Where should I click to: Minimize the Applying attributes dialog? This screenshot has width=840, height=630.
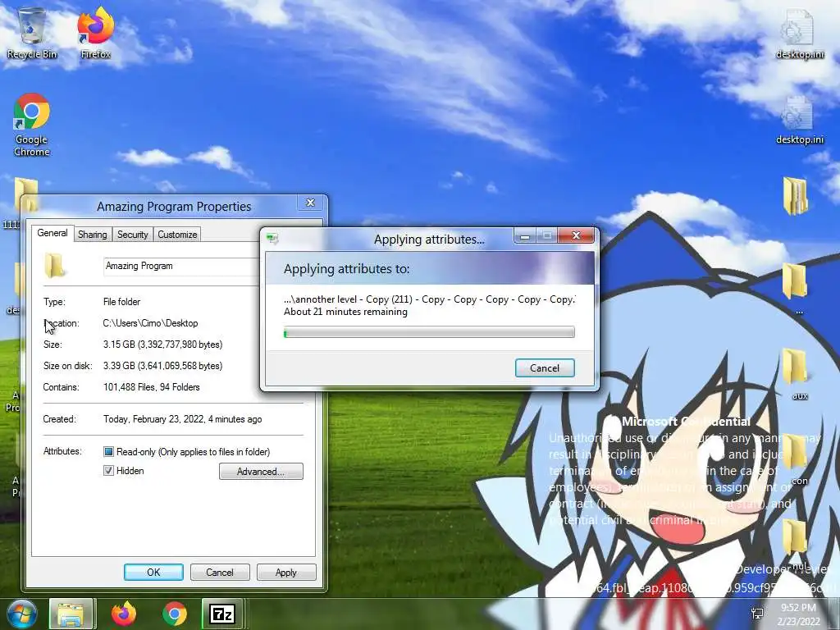[525, 235]
